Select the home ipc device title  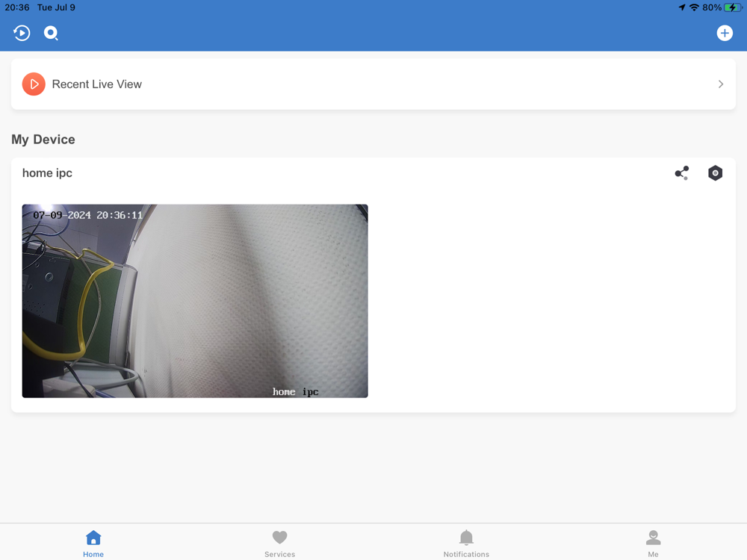(47, 173)
